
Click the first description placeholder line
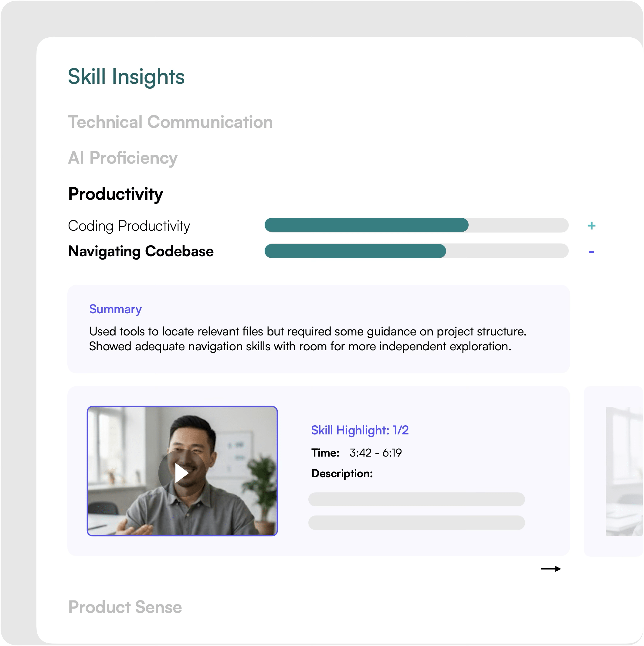tap(416, 499)
